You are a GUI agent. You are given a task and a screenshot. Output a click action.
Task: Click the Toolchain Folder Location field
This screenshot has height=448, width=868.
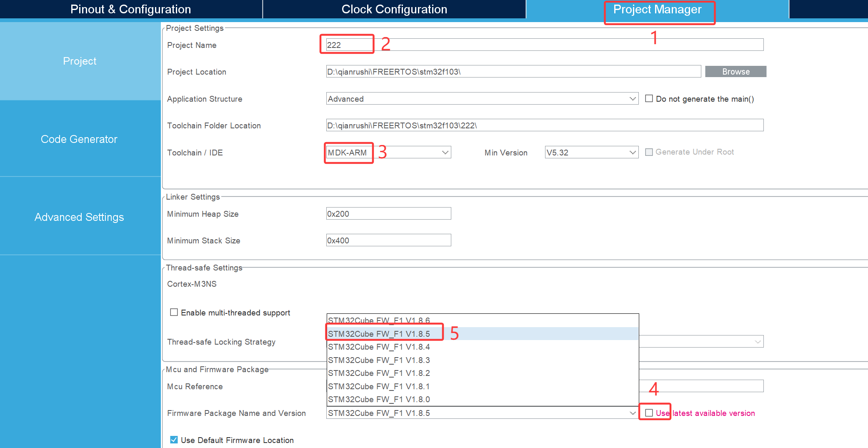coord(545,125)
